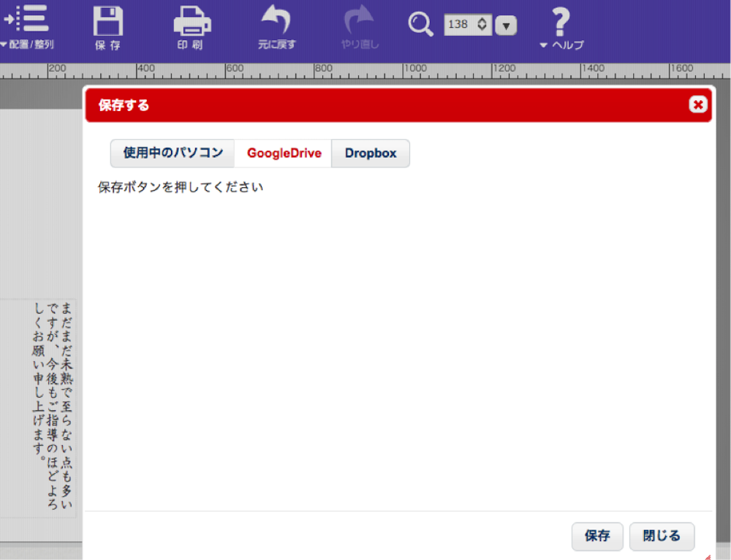
Task: Click the ヘルプ question mark icon
Action: (x=558, y=23)
